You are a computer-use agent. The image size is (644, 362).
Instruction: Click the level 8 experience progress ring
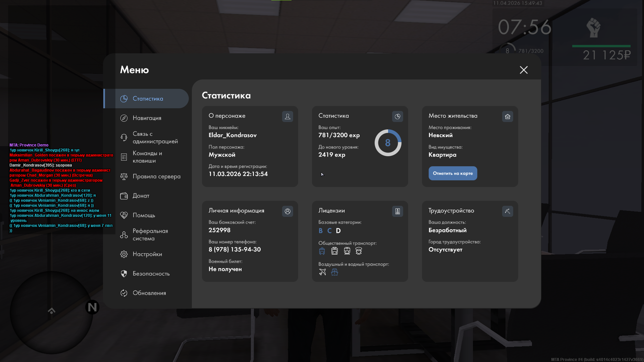(388, 143)
